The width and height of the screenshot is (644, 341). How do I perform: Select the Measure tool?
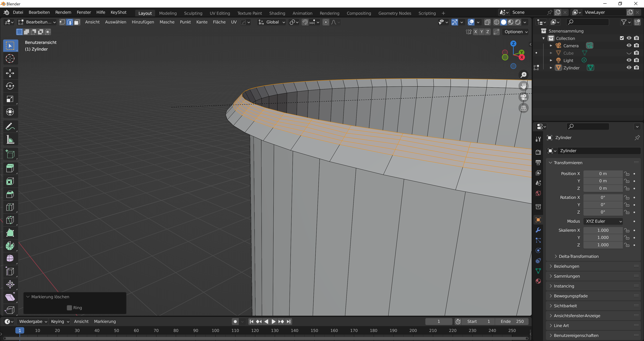tap(10, 140)
